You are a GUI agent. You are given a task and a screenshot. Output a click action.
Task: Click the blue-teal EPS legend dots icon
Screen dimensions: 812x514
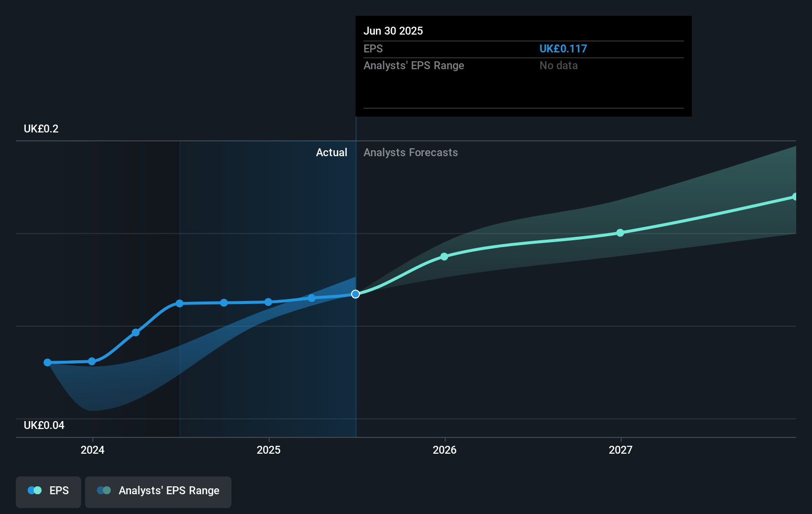(35, 491)
